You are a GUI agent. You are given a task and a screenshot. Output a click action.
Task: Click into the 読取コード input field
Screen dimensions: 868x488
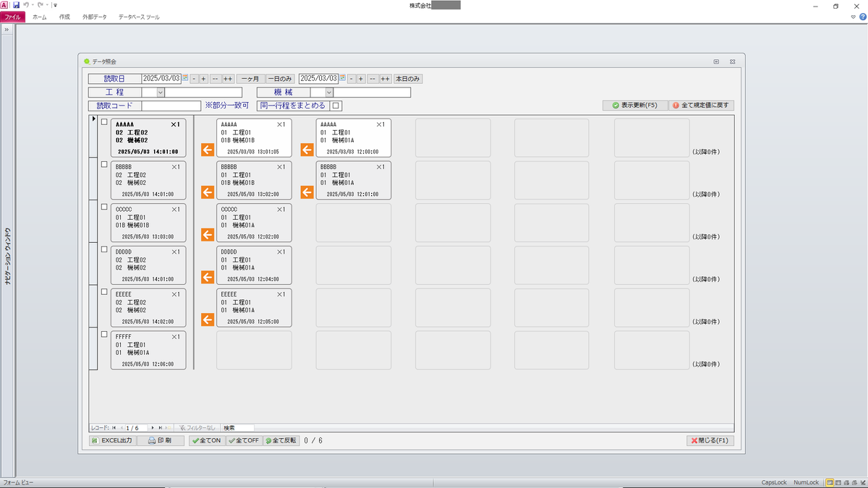pyautogui.click(x=171, y=106)
